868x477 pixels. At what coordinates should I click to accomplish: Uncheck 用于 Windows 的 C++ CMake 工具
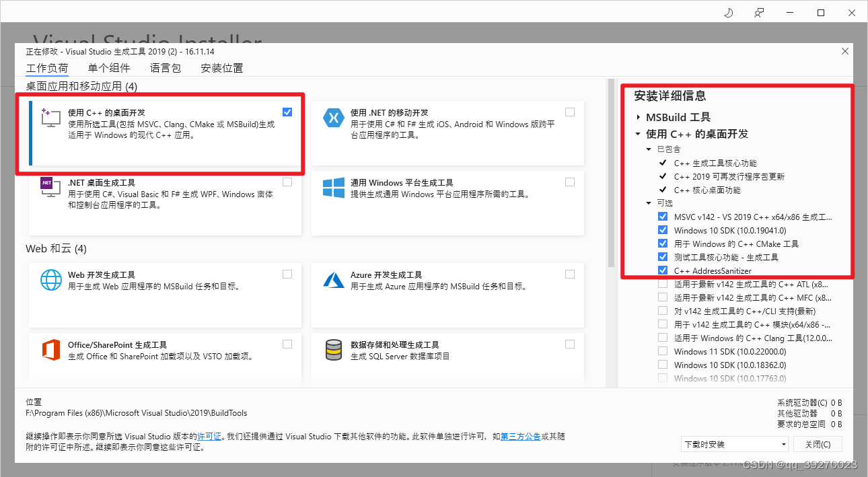(663, 244)
